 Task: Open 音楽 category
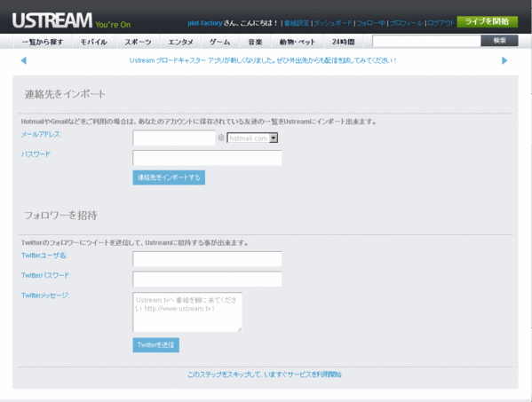pos(255,42)
